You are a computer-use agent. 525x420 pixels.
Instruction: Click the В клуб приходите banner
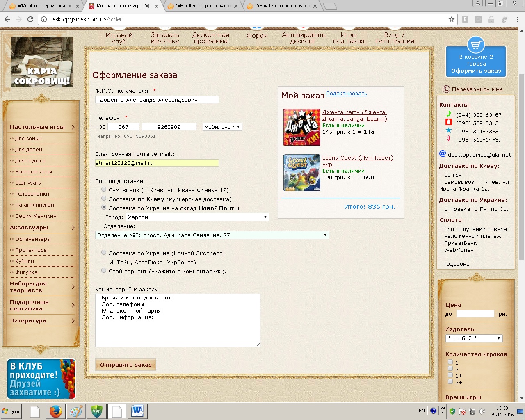coord(41,379)
